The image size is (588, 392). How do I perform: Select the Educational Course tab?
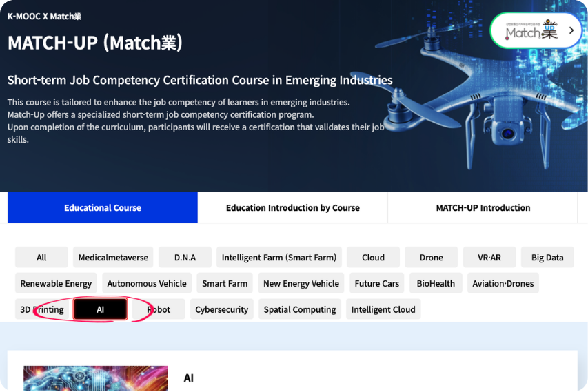103,207
